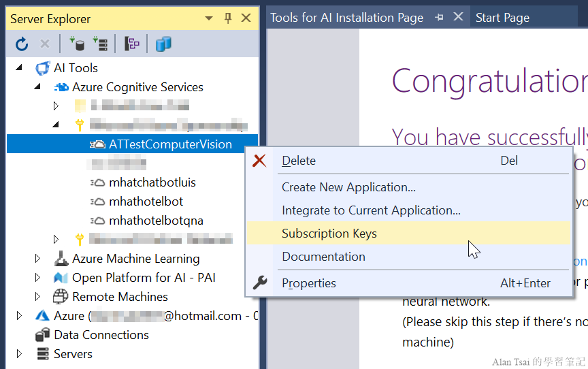This screenshot has width=588, height=369.
Task: Click the red X Delete icon
Action: click(x=259, y=161)
